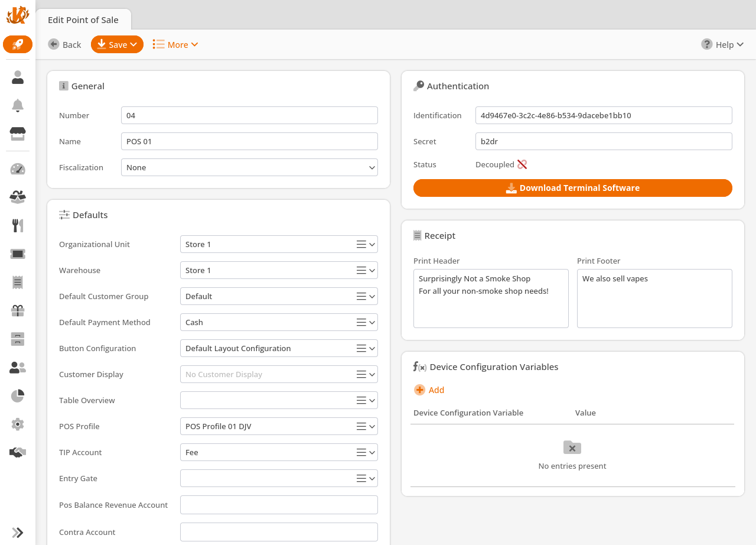The height and width of the screenshot is (545, 756).
Task: Open the gift box icon in sidebar
Action: tap(18, 310)
